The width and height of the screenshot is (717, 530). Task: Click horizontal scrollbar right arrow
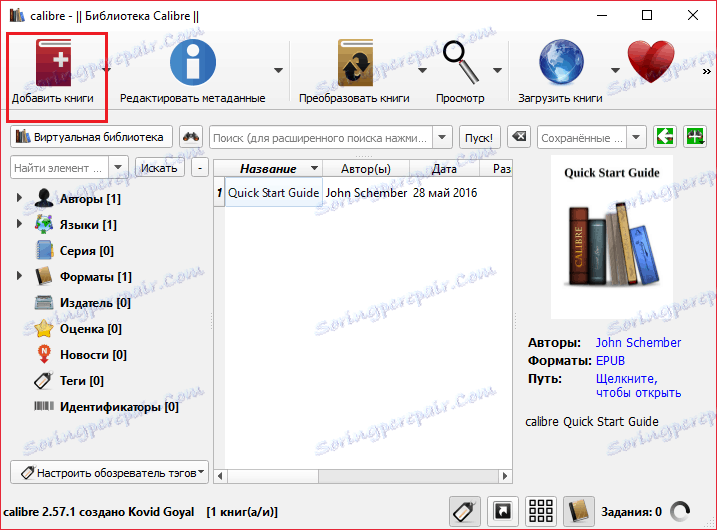coord(505,476)
